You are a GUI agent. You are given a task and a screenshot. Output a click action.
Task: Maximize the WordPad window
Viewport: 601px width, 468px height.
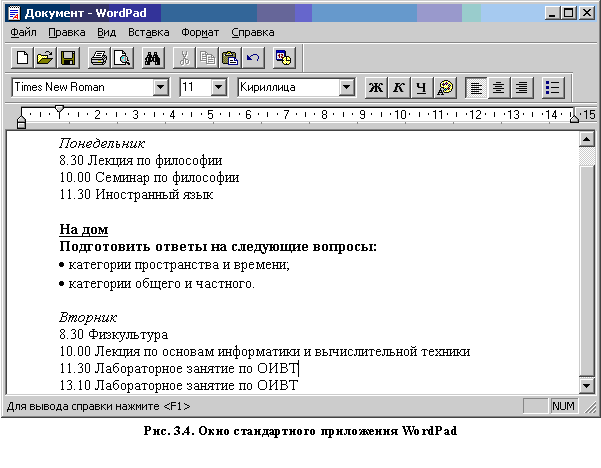pyautogui.click(x=569, y=13)
